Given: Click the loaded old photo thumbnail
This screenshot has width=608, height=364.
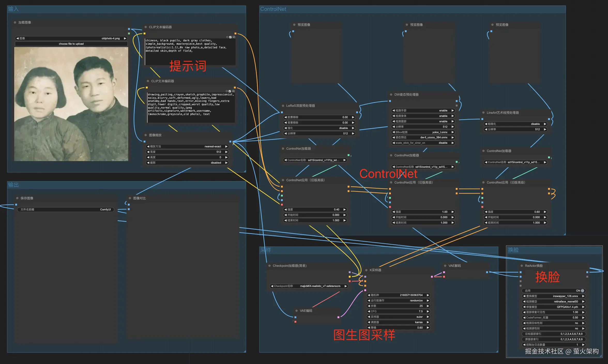Looking at the screenshot, I should 71,104.
